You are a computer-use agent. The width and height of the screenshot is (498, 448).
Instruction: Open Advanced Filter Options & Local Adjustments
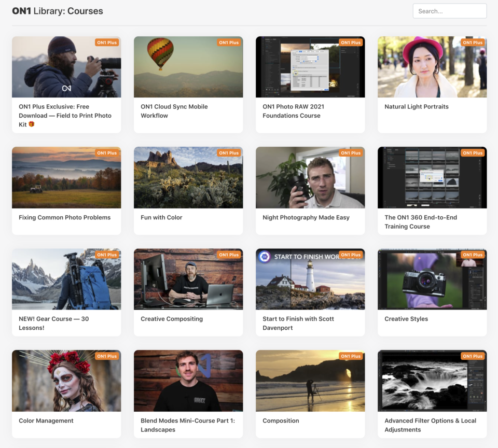430,425
